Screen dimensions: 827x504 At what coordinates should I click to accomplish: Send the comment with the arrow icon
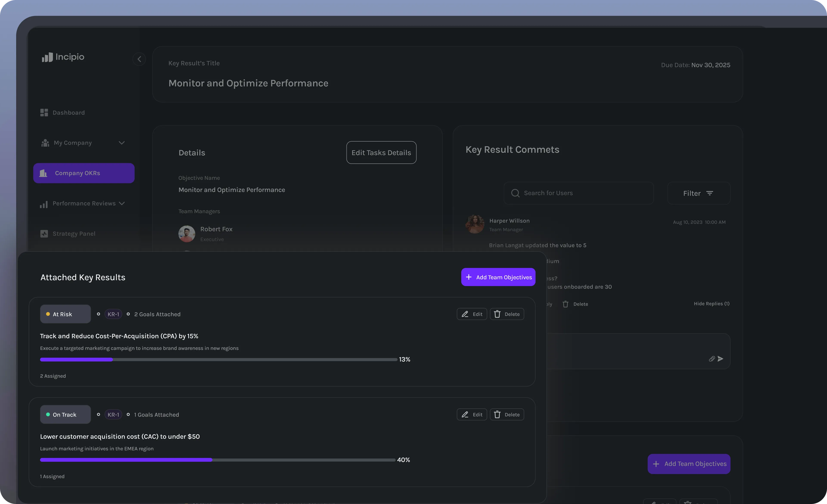pyautogui.click(x=720, y=359)
